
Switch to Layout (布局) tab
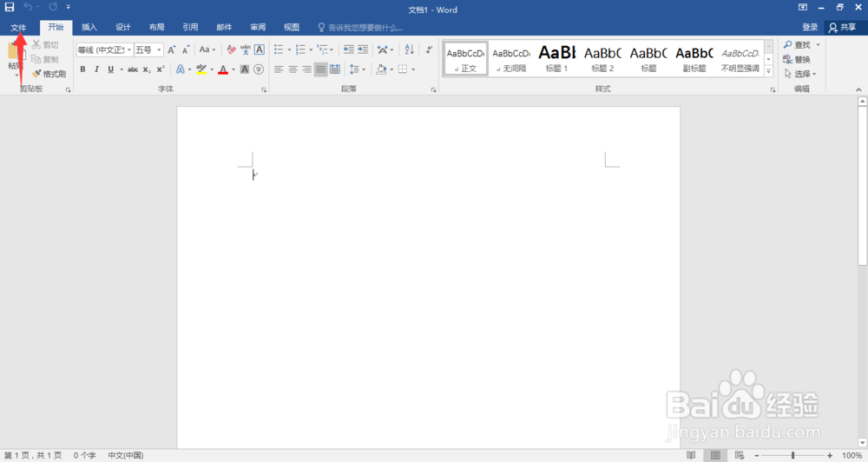156,27
